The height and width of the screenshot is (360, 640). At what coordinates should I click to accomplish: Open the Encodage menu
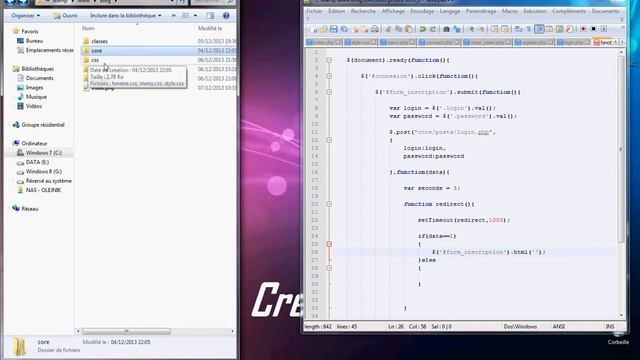point(422,11)
